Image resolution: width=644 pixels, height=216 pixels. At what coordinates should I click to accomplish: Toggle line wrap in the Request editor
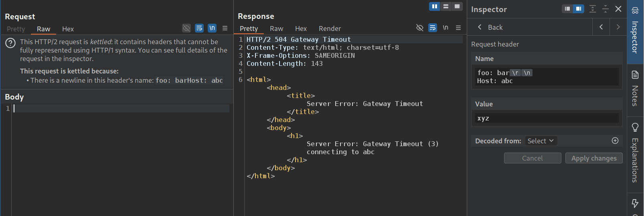[x=199, y=28]
